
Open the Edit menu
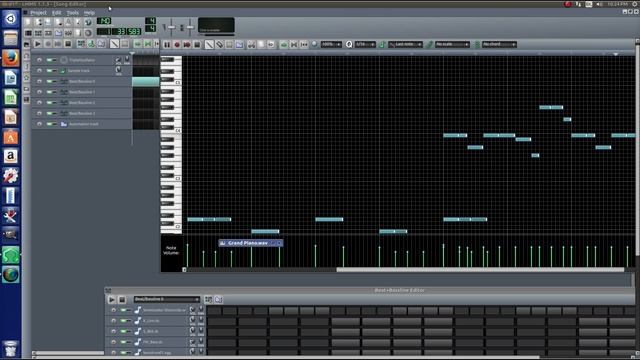point(56,13)
